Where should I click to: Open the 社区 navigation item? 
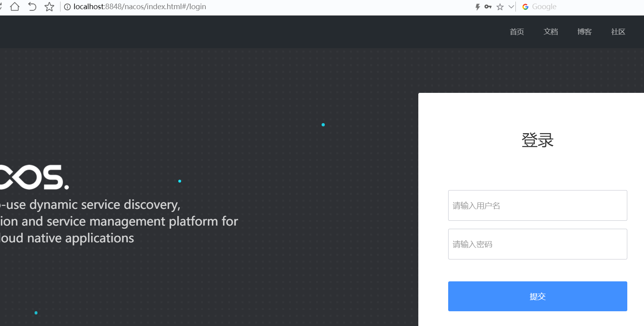click(x=618, y=32)
